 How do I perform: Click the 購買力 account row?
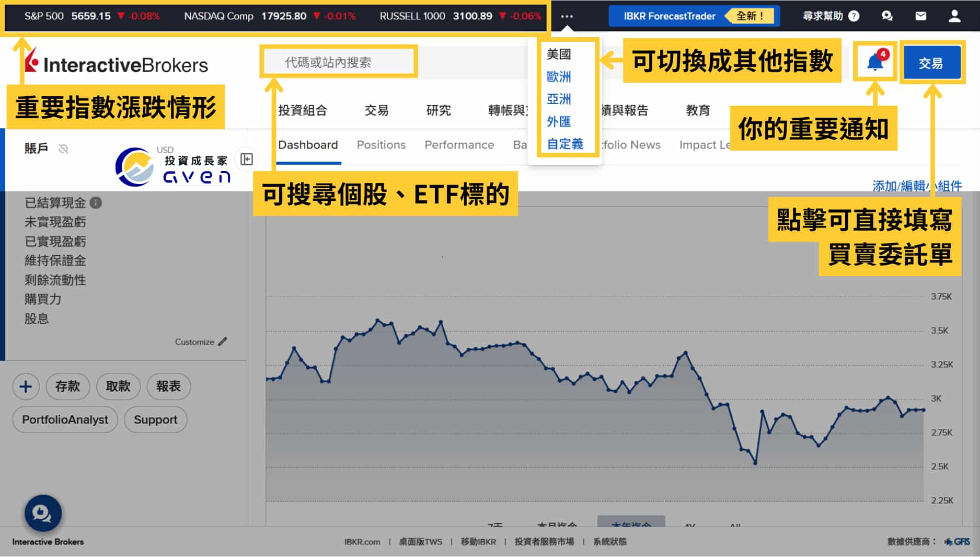(43, 299)
